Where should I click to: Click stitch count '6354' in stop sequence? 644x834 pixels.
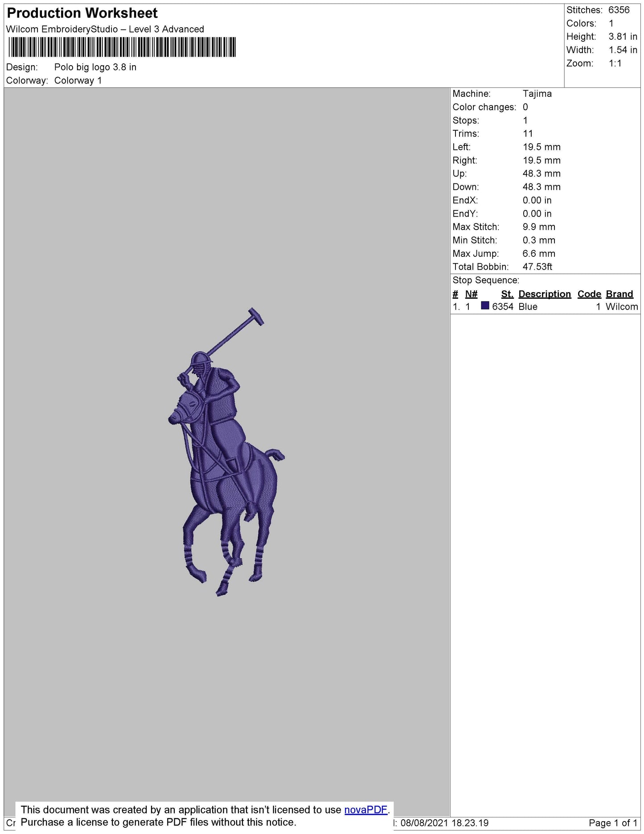pyautogui.click(x=503, y=307)
